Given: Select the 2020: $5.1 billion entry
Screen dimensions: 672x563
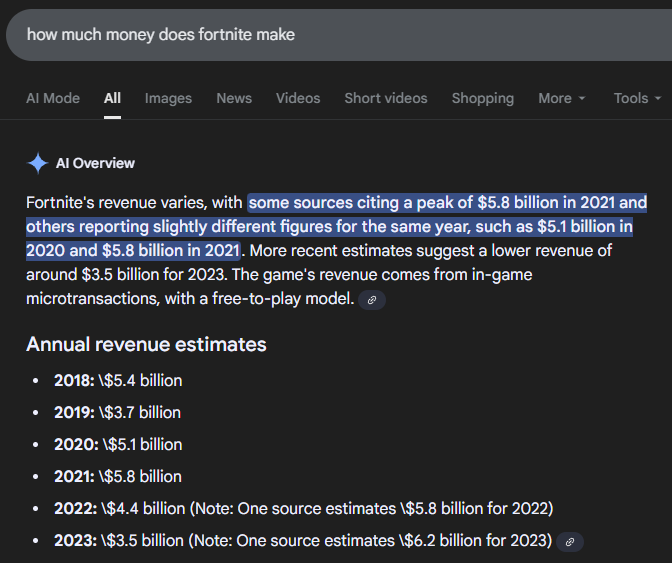Looking at the screenshot, I should click(x=118, y=445).
